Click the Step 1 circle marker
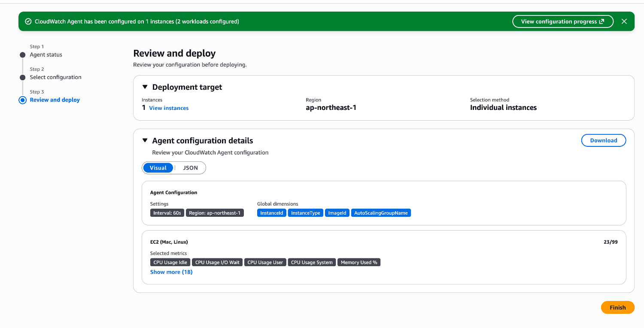 pos(23,55)
